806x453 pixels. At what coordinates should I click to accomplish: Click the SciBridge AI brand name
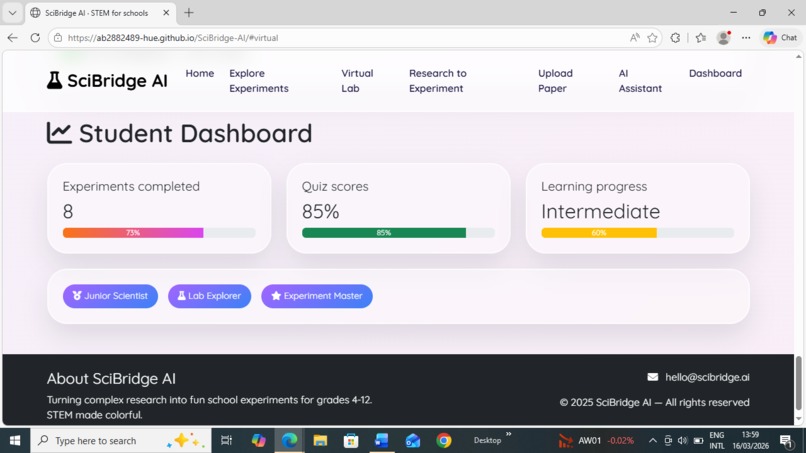[117, 81]
